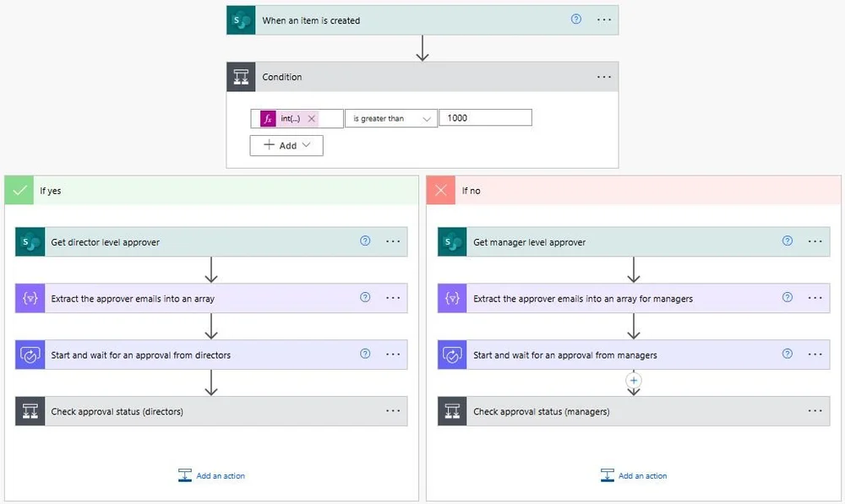
Task: Open the help icon on 'Get manager level approver'
Action: pyautogui.click(x=785, y=241)
